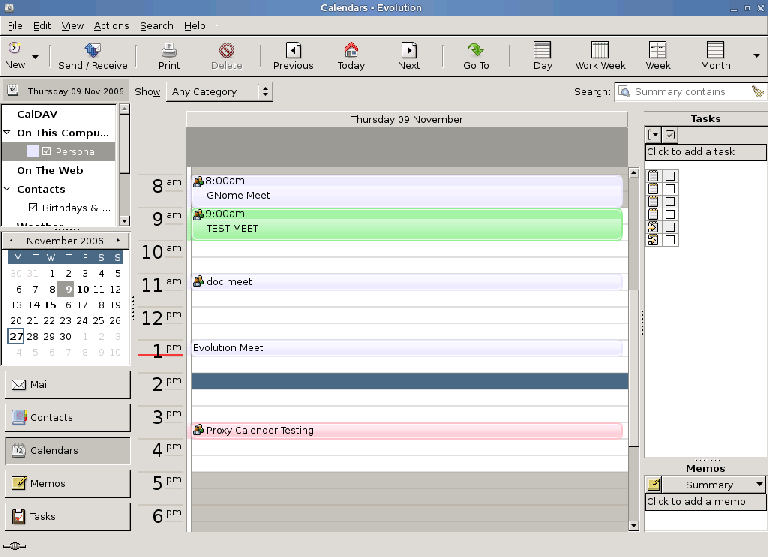768x557 pixels.
Task: Click the Go To toolbar icon
Action: click(476, 55)
